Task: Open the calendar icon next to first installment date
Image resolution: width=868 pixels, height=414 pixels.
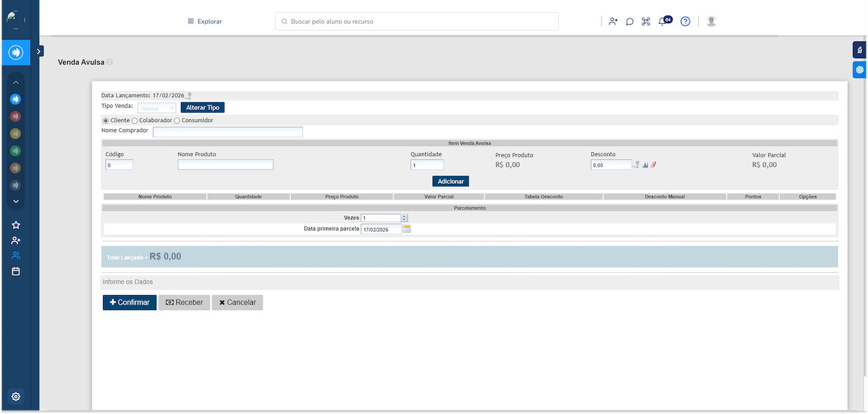Action: pyautogui.click(x=407, y=229)
